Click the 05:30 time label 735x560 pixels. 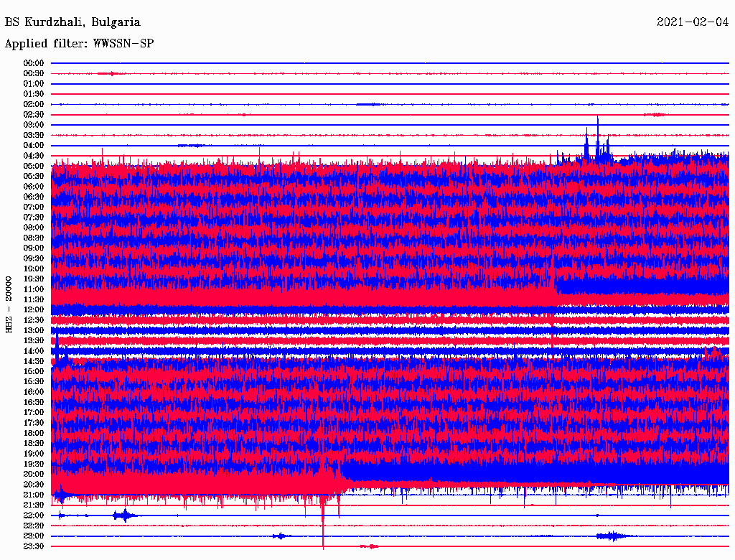(x=34, y=177)
